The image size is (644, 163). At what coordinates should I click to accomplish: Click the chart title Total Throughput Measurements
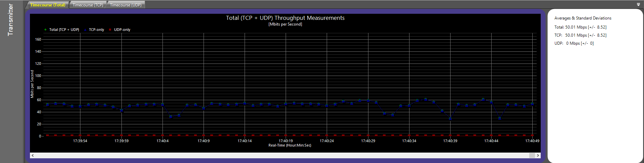point(285,18)
